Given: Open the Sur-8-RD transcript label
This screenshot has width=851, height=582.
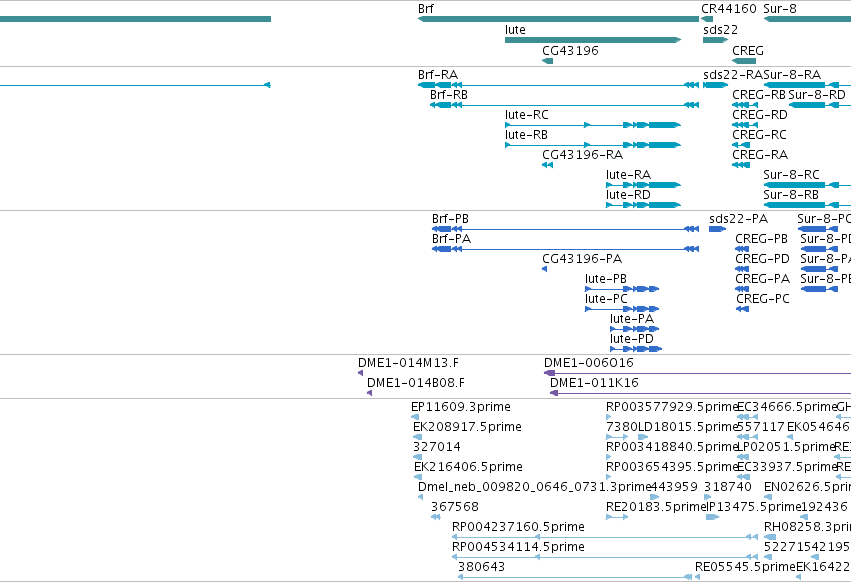Looking at the screenshot, I should click(817, 95).
